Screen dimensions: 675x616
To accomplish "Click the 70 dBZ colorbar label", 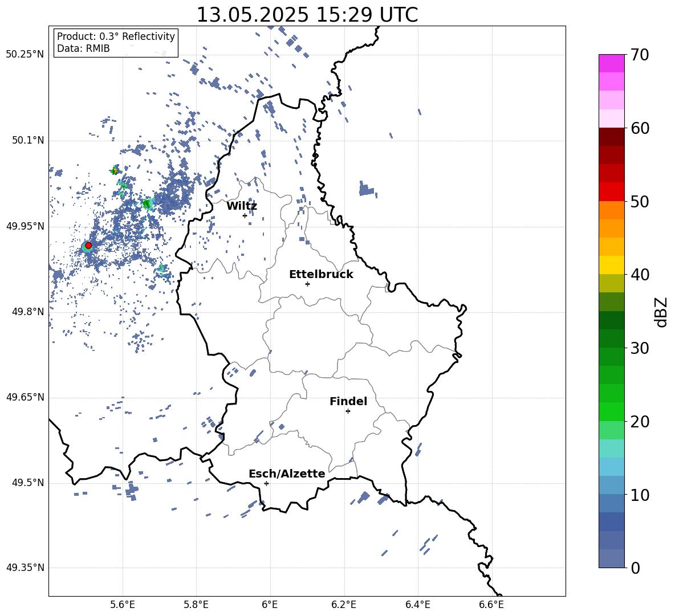I will [x=639, y=55].
